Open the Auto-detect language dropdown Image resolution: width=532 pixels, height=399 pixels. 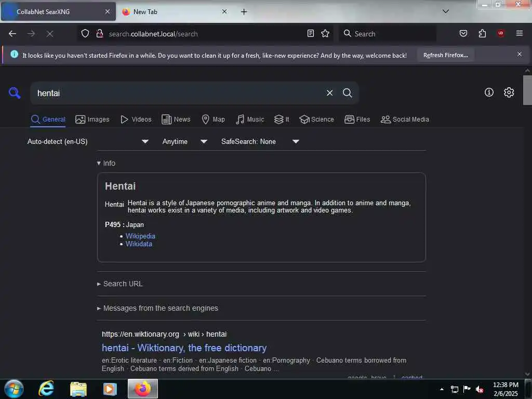(88, 141)
